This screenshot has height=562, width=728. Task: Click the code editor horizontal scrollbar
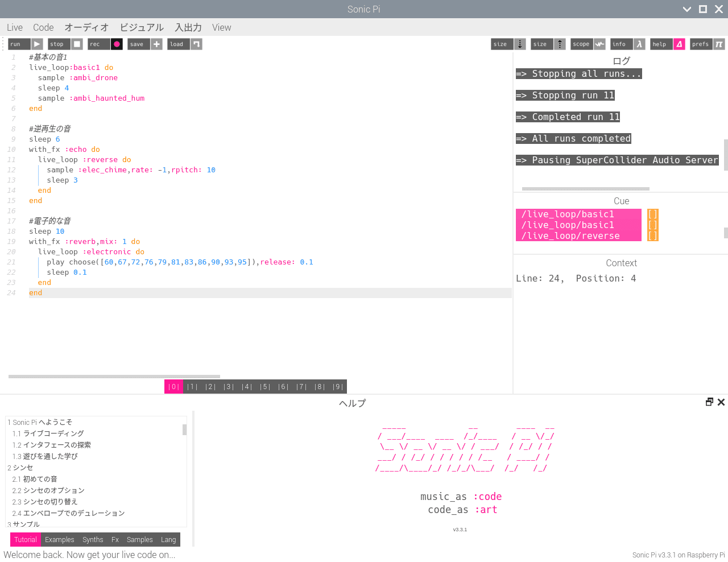point(114,377)
